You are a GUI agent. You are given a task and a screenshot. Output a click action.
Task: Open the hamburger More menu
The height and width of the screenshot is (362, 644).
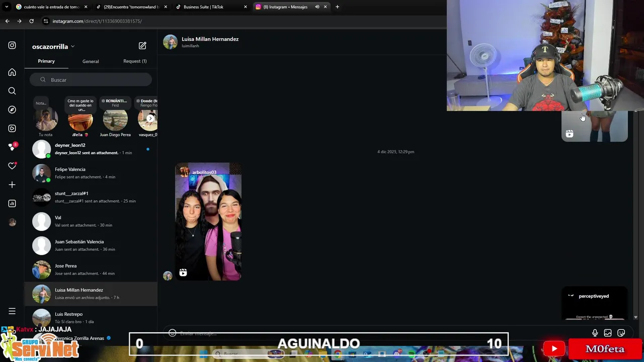(12, 311)
